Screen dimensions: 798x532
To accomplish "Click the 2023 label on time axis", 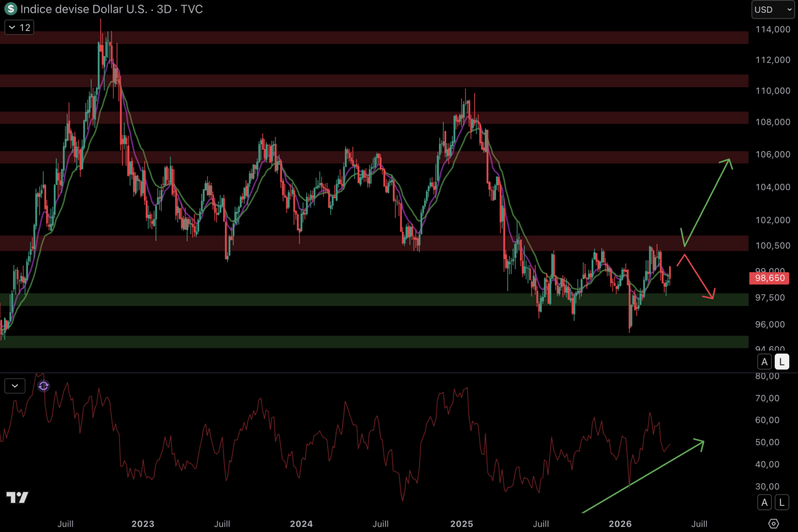I will point(142,524).
